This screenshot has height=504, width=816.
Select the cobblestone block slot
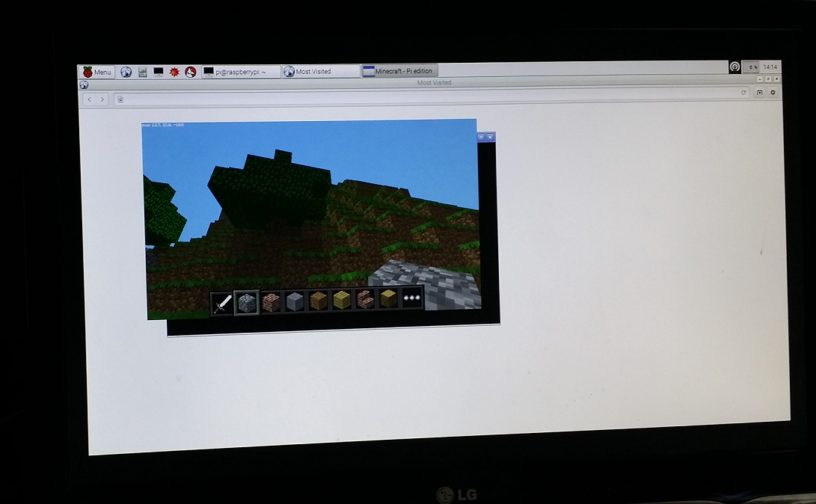[245, 301]
